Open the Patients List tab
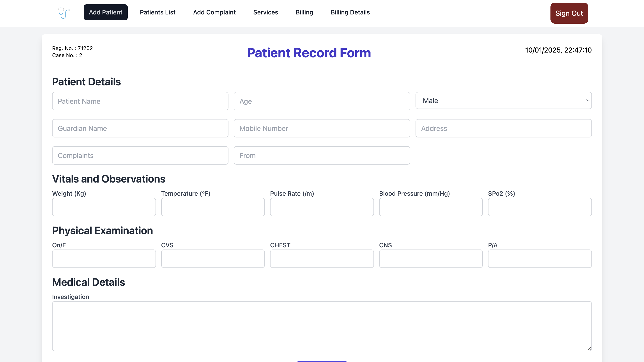Screen dimensions: 644x362 157,12
